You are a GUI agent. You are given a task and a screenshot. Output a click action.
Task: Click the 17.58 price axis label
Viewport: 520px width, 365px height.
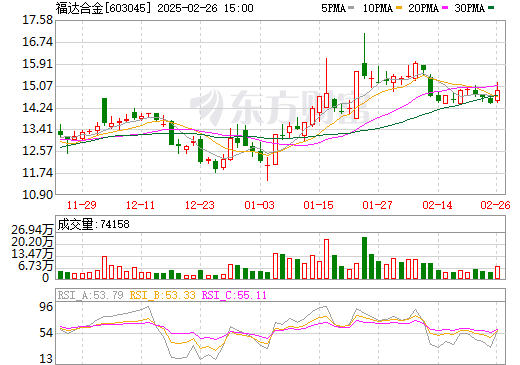tap(37, 20)
